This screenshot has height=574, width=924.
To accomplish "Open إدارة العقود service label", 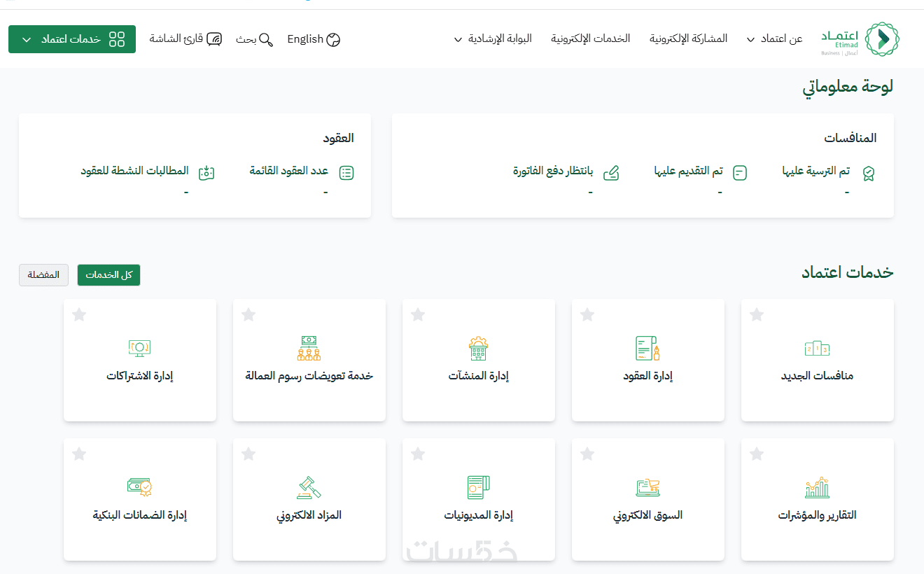I will pos(647,376).
